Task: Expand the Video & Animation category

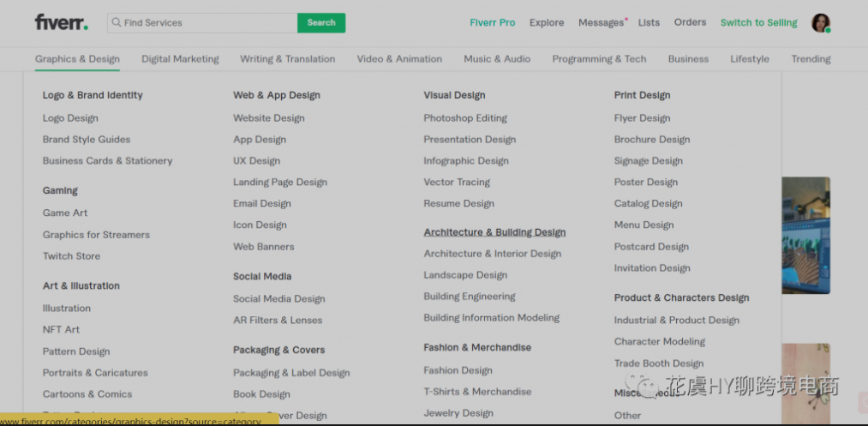Action: (399, 59)
